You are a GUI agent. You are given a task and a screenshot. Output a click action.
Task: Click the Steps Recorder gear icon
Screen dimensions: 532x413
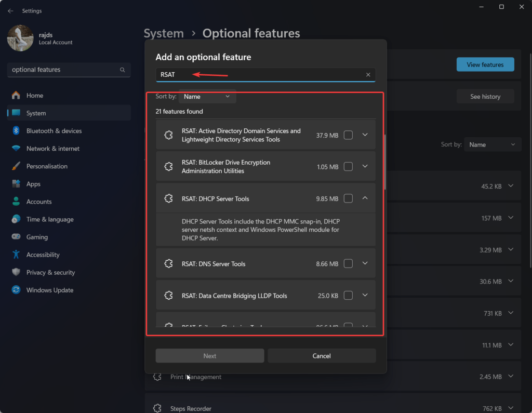(157, 408)
